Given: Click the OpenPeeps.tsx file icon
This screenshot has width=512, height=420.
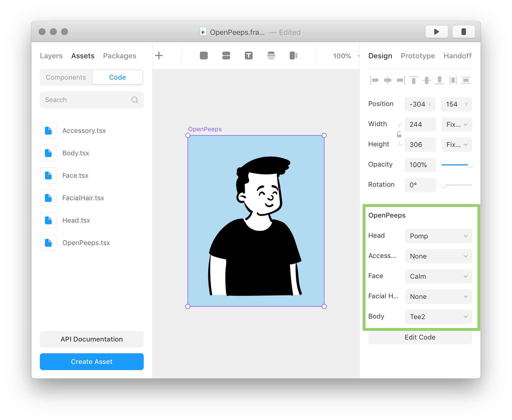Looking at the screenshot, I should [x=48, y=243].
